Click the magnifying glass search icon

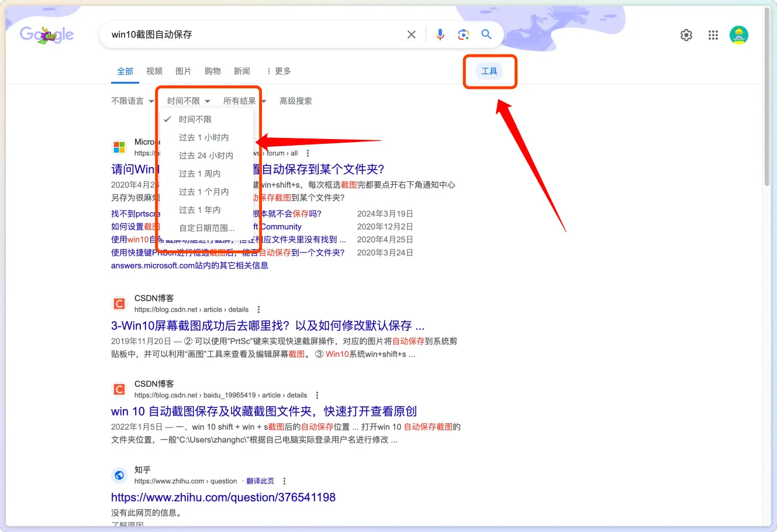click(x=486, y=34)
